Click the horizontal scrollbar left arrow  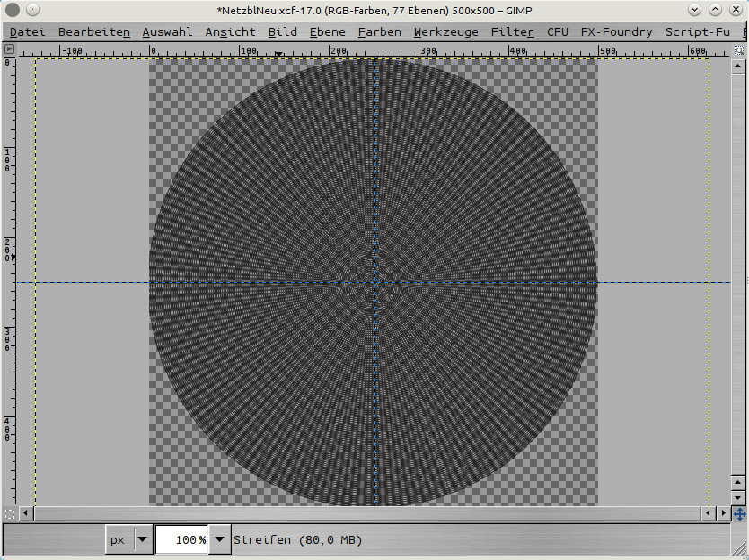26,513
